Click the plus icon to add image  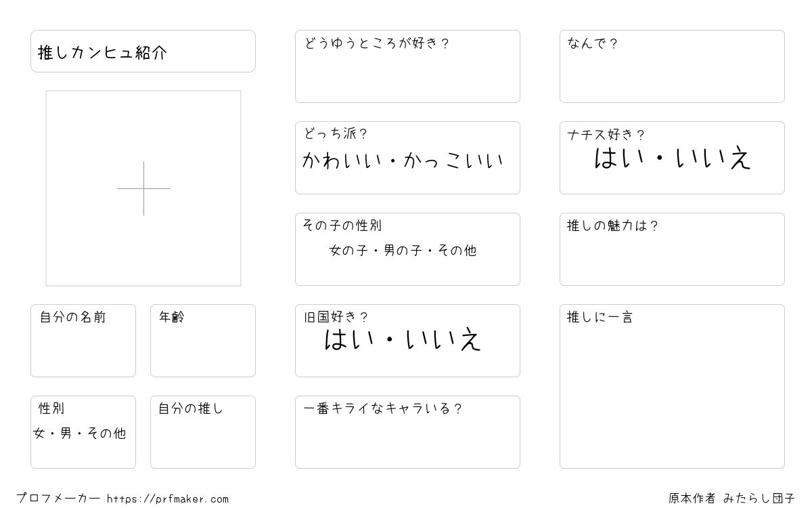tap(143, 188)
